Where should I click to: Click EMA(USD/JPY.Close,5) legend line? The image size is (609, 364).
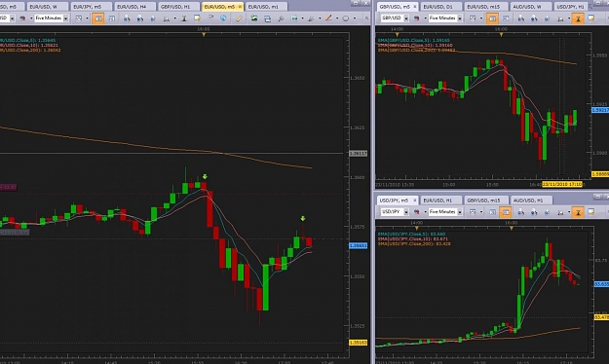click(412, 234)
